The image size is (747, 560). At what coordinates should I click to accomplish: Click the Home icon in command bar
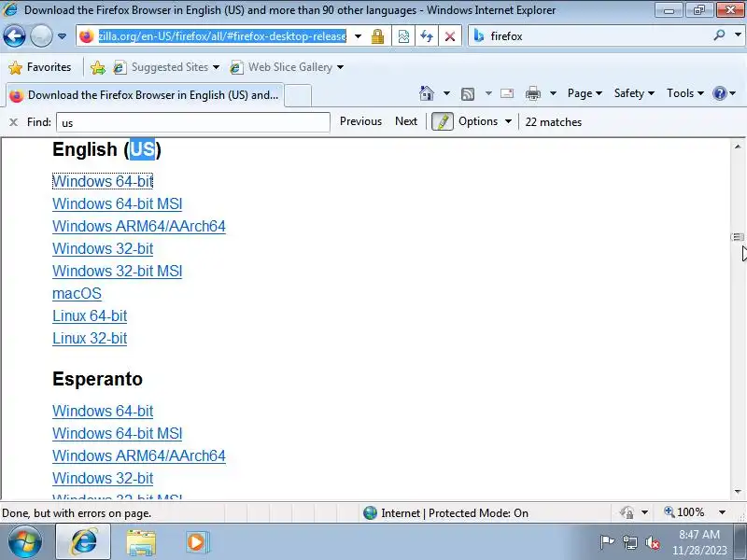tap(427, 93)
